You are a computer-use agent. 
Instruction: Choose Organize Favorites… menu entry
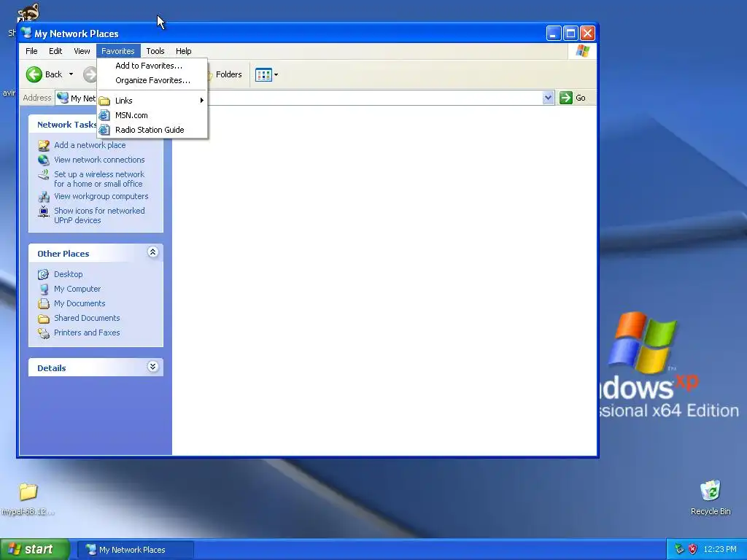click(x=152, y=80)
